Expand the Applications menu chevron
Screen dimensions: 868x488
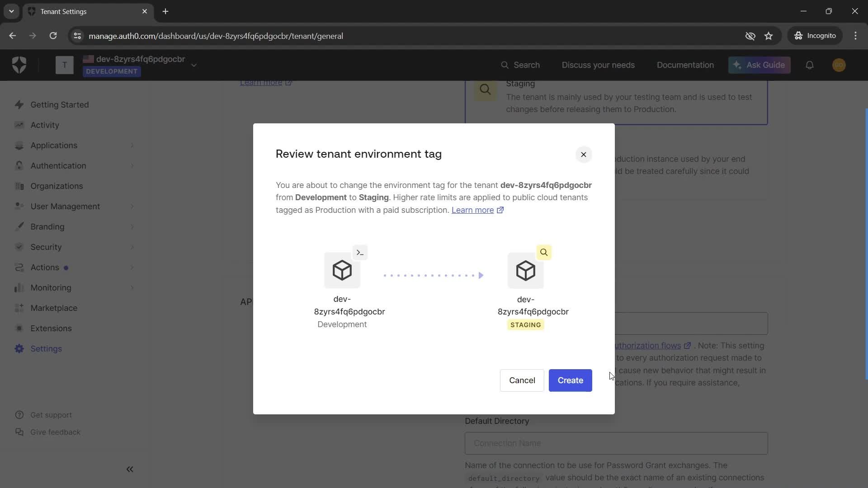click(132, 145)
